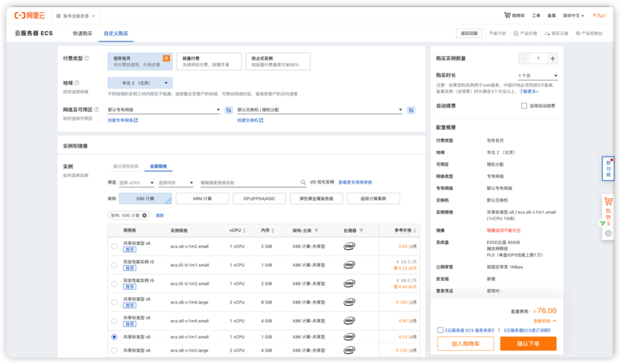The width and height of the screenshot is (621, 364).
Task: Open the 新功能 side panel tab
Action: [608, 169]
